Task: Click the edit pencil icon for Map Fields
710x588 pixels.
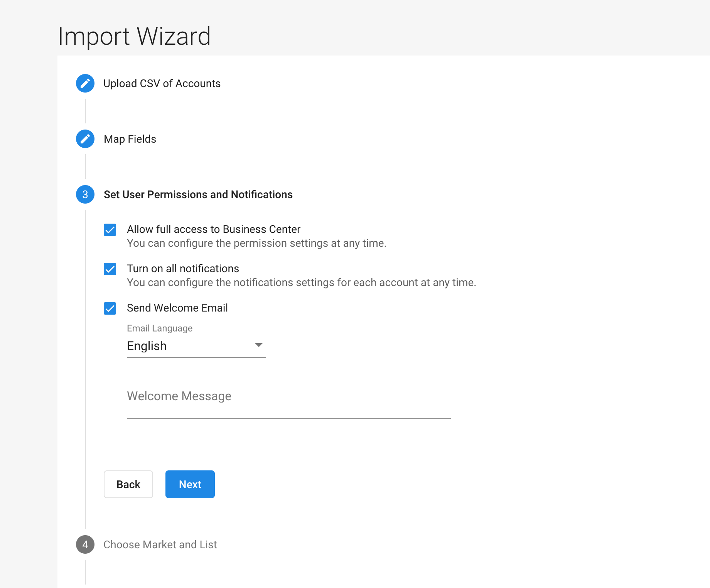Action: (85, 139)
